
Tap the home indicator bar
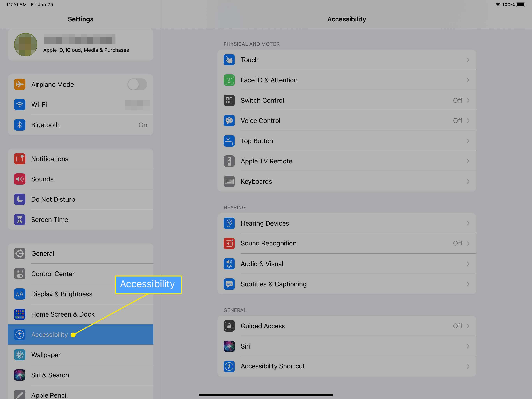point(266,395)
